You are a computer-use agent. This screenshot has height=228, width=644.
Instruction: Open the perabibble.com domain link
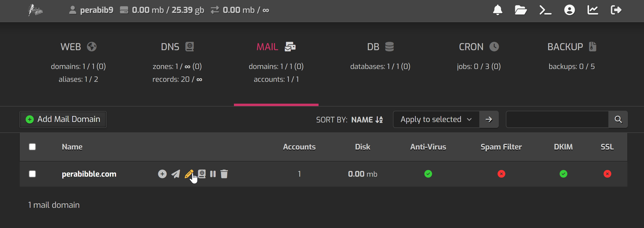tap(89, 174)
